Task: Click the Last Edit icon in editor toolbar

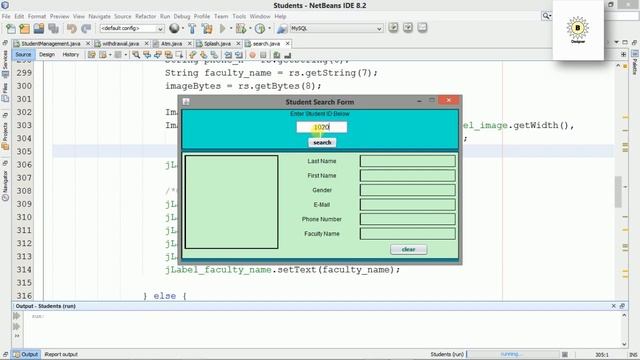Action: click(x=91, y=55)
